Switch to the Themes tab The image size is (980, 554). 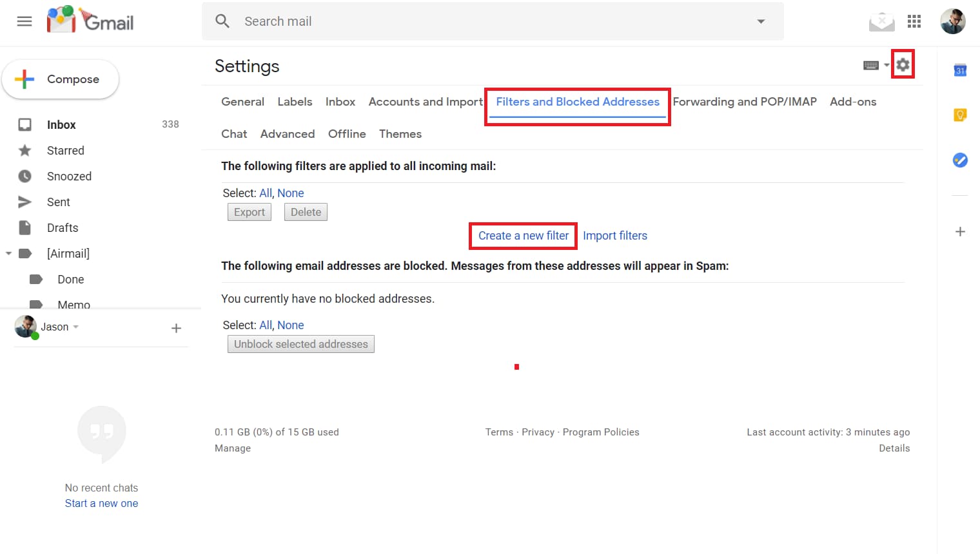(x=400, y=133)
